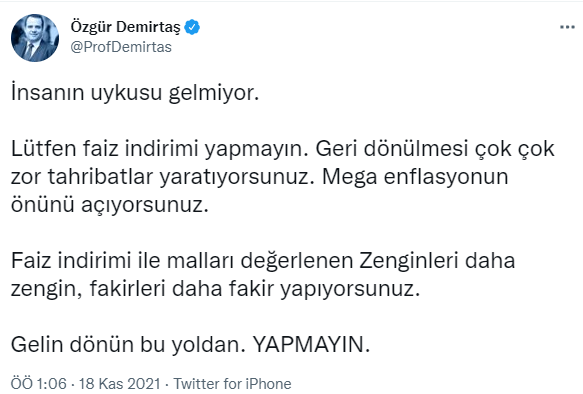The width and height of the screenshot is (583, 394).
Task: Click the text 'fakirleri daha fakir yapıyorsunuz.'
Action: click(255, 289)
